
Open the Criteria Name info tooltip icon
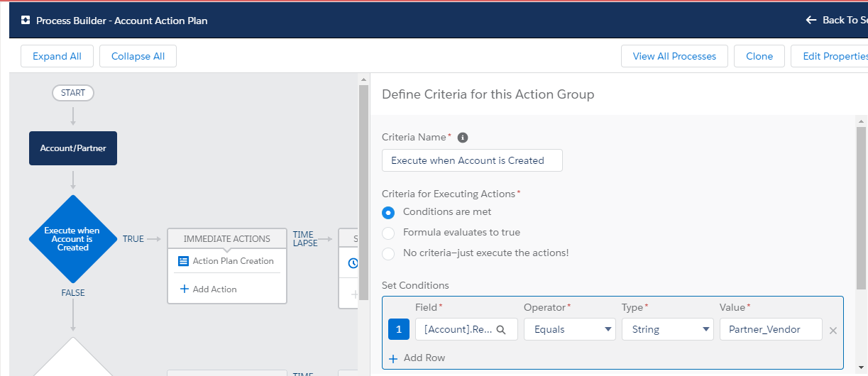[463, 138]
